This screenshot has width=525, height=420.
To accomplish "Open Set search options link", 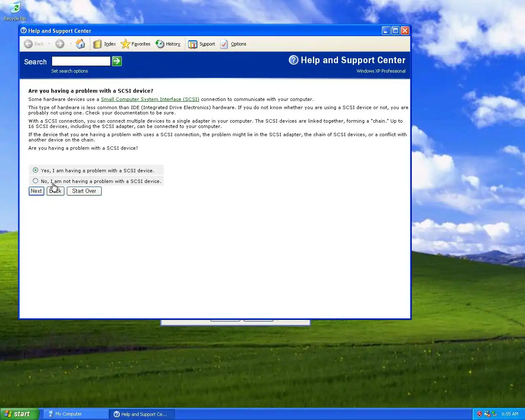I will pyautogui.click(x=70, y=71).
